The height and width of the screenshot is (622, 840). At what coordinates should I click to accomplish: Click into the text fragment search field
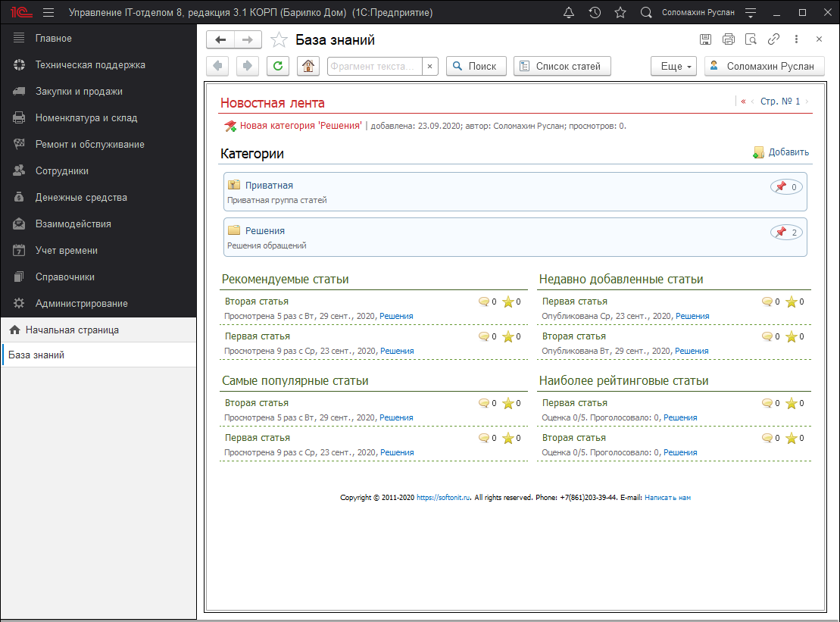coord(375,67)
